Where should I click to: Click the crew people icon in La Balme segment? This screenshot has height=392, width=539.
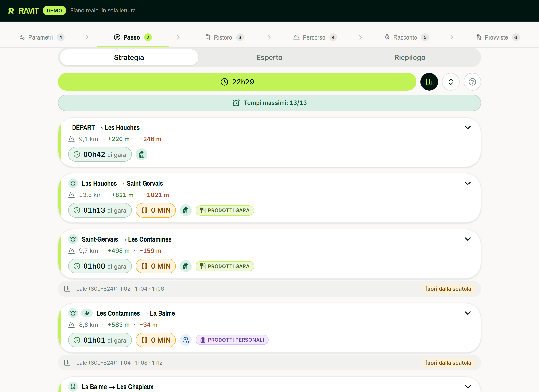point(186,340)
